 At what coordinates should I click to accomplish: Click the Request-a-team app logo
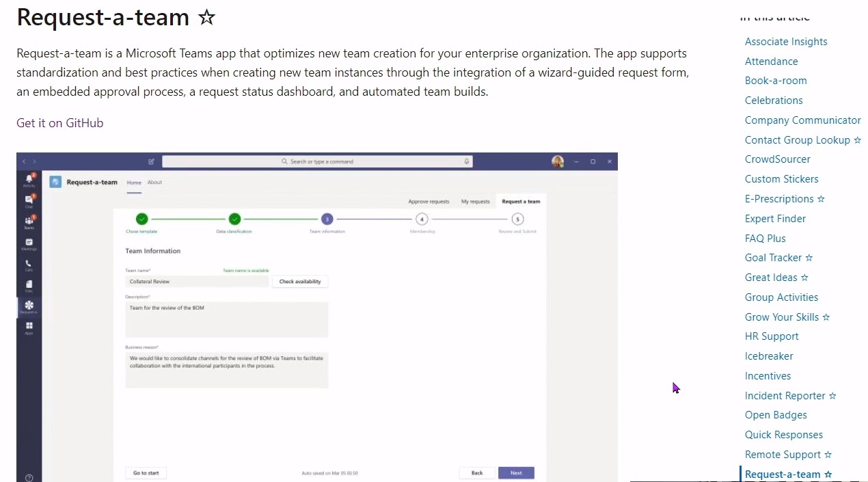tap(55, 182)
